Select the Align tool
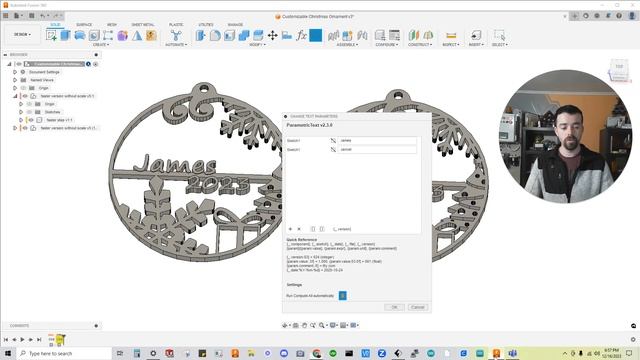The width and height of the screenshot is (640, 360). click(287, 36)
